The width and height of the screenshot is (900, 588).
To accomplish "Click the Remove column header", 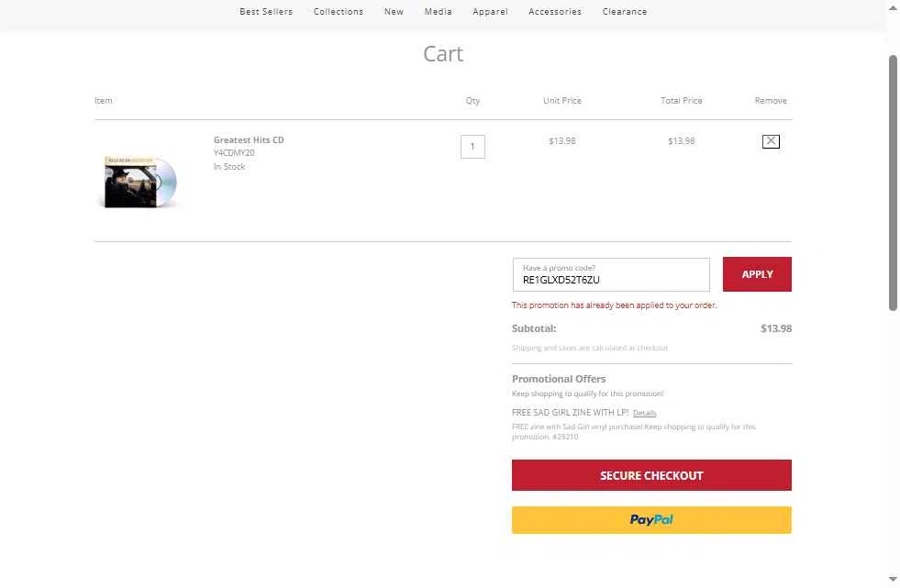I will tap(771, 100).
